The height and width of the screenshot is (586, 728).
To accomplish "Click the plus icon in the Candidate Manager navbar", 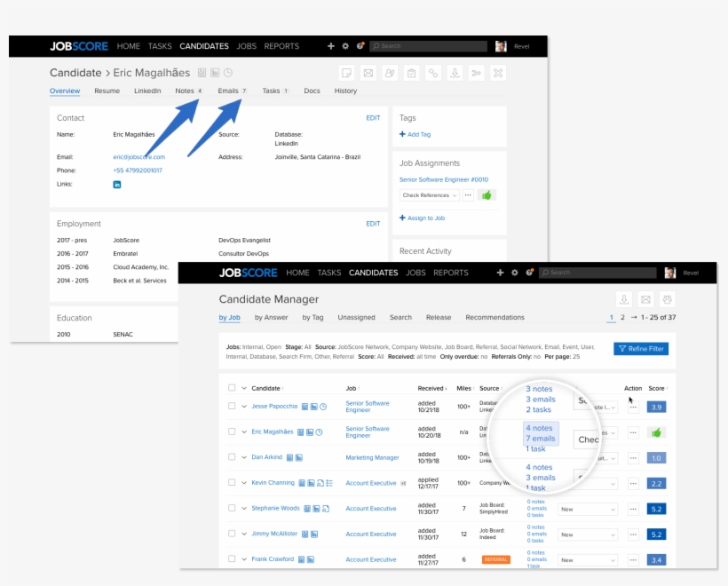I will (x=500, y=273).
